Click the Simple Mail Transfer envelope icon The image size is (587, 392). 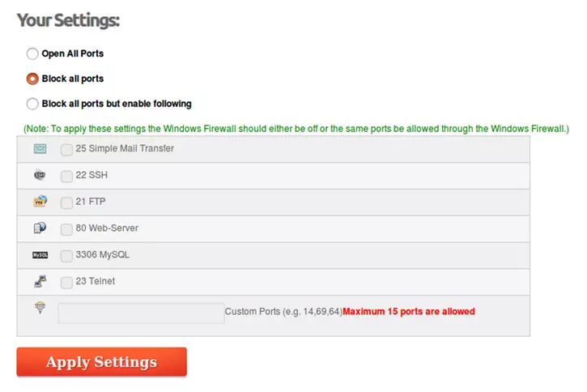40,149
